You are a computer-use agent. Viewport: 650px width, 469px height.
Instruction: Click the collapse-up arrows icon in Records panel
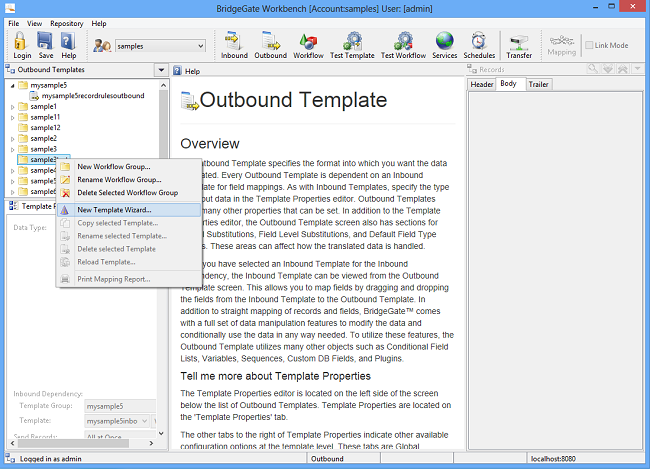623,69
